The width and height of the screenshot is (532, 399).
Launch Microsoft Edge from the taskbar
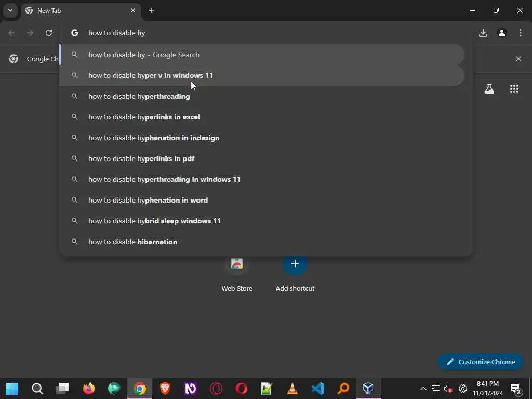pyautogui.click(x=114, y=389)
